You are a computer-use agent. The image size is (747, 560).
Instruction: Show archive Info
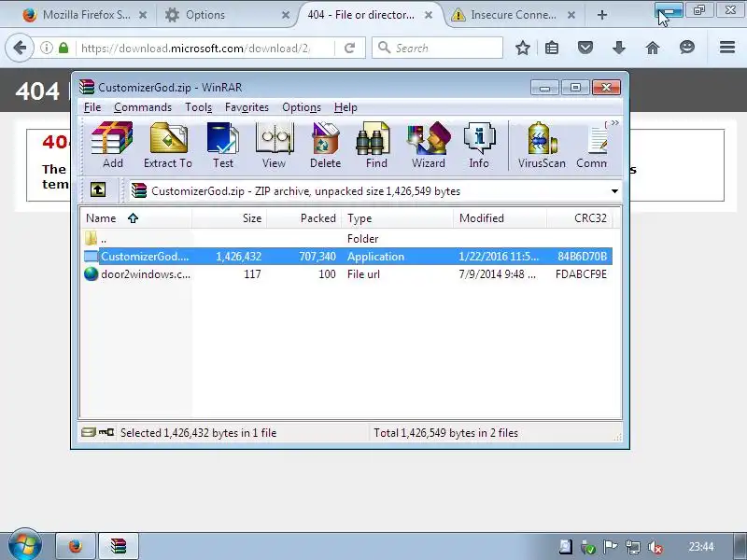click(479, 145)
